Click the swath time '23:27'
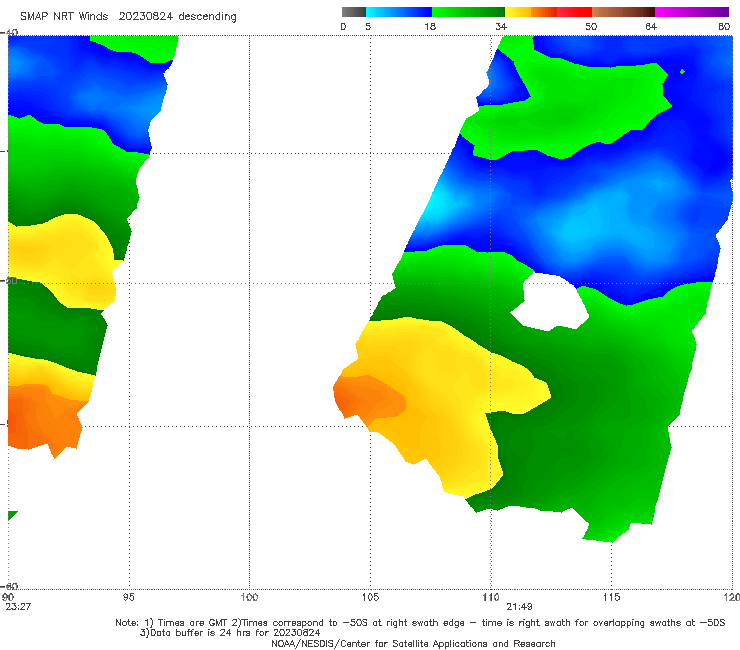Viewport: 740px width, 650px height. tap(18, 607)
